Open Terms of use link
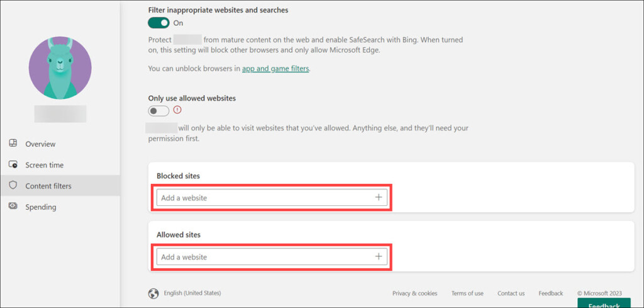 pyautogui.click(x=467, y=294)
